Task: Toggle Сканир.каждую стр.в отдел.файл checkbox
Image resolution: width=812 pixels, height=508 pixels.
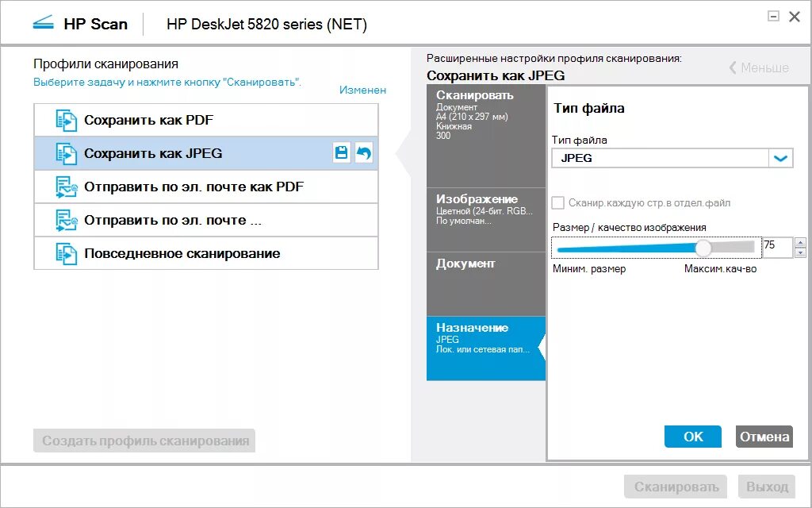Action: click(x=557, y=202)
